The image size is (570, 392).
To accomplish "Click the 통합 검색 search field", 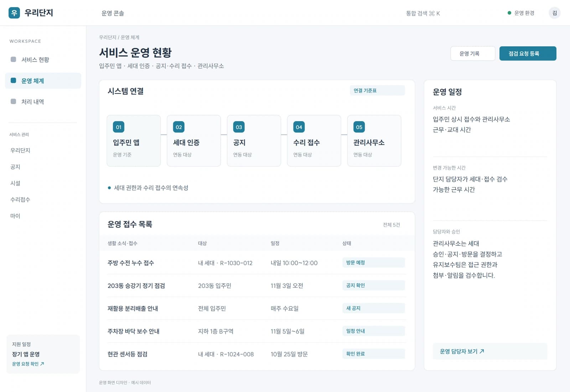I will 423,13.
